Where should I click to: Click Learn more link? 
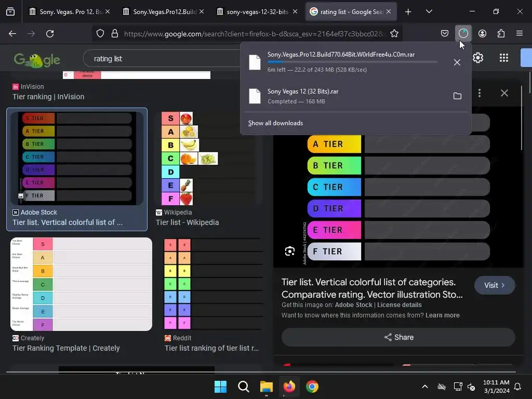click(443, 315)
